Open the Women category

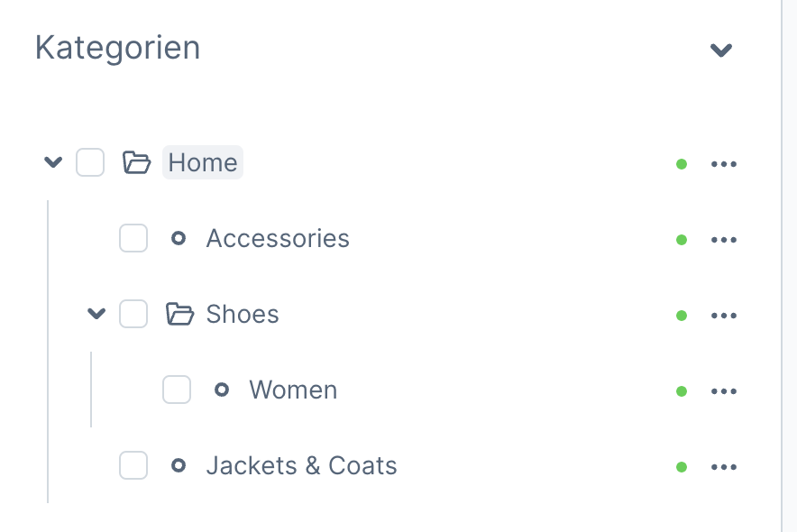pyautogui.click(x=293, y=390)
